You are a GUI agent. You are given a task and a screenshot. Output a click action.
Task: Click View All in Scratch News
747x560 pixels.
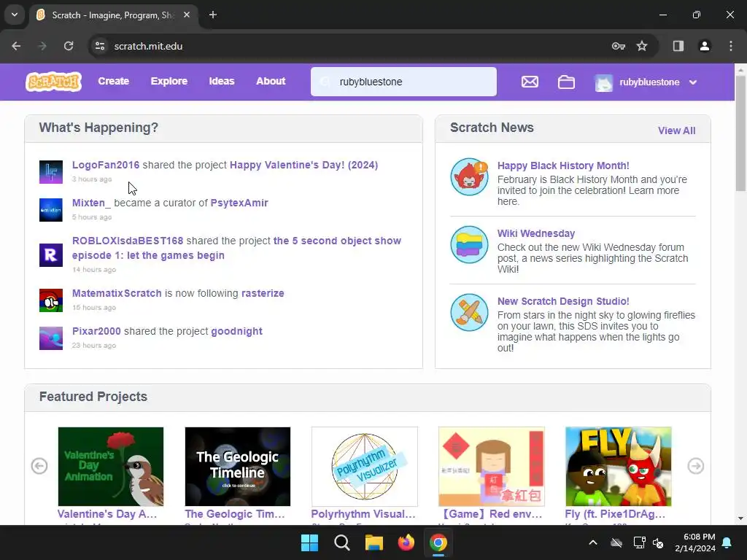[676, 131]
